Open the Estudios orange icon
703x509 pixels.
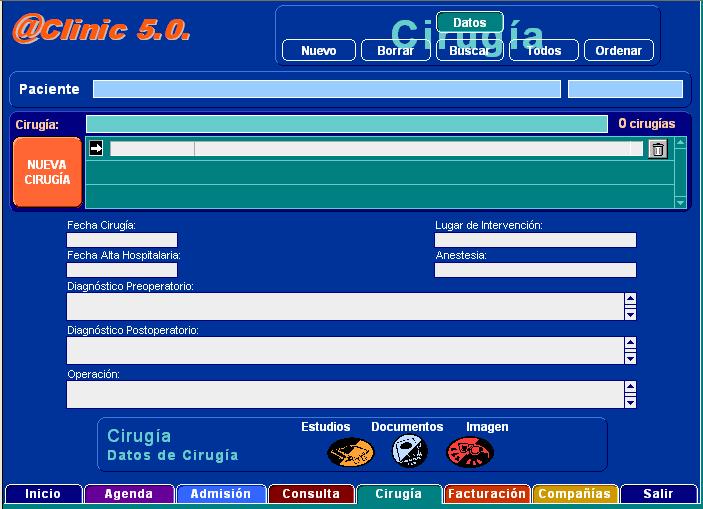click(x=351, y=452)
